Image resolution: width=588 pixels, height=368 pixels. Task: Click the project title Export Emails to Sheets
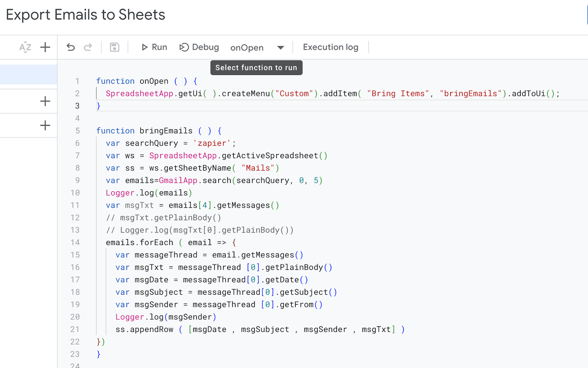click(86, 15)
